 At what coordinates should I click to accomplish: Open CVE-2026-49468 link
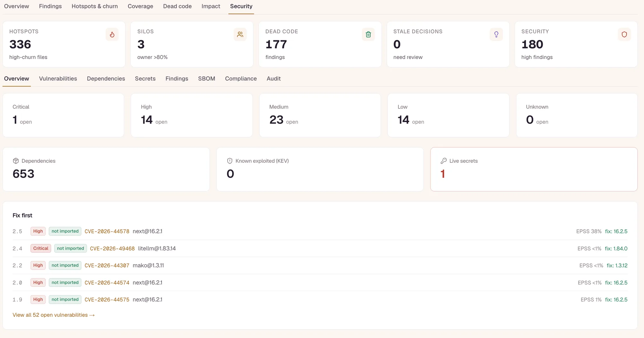112,248
